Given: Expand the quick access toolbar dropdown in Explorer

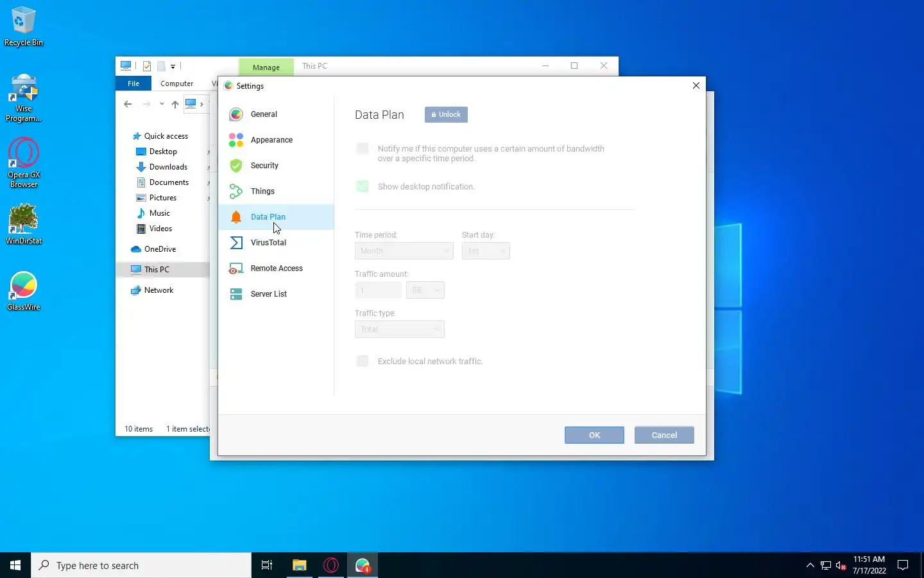Looking at the screenshot, I should coord(173,66).
